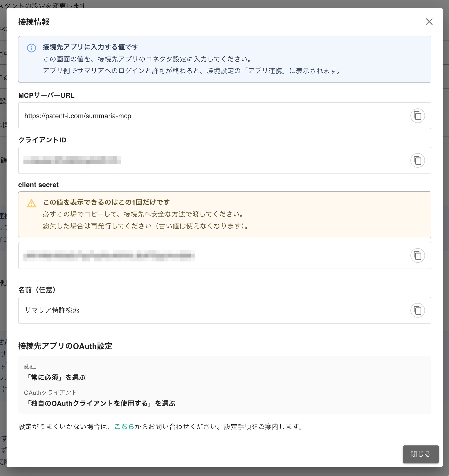Click the MCPサーバーURL label
449x476 pixels.
[x=46, y=95]
